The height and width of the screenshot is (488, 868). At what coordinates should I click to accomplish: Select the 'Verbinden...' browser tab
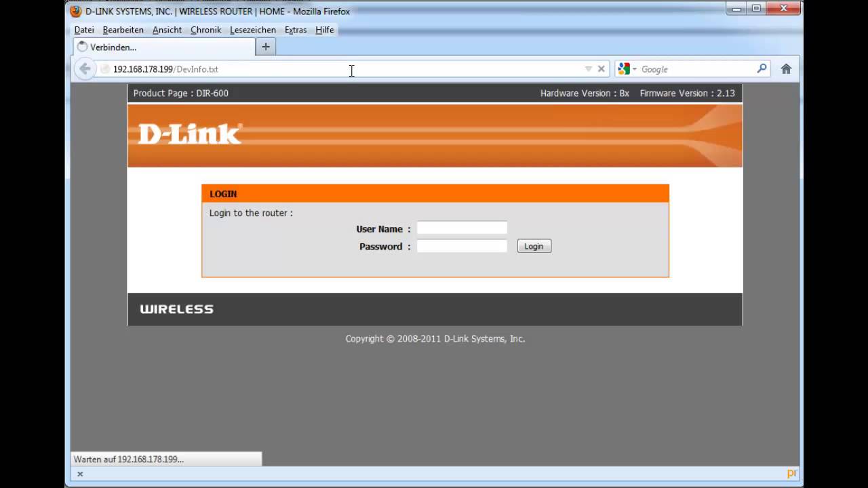click(x=164, y=47)
